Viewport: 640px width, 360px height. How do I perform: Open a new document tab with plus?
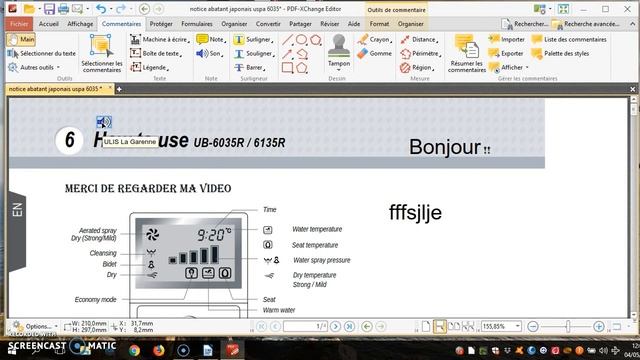click(x=119, y=89)
